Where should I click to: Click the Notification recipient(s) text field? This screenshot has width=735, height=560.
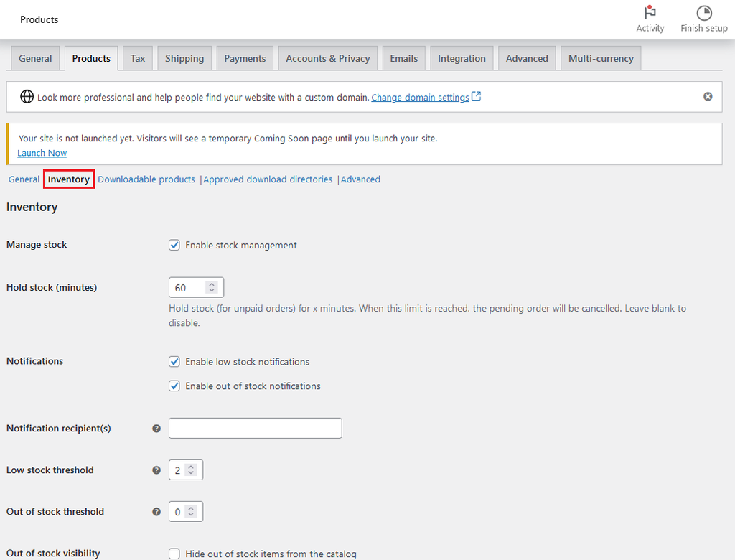(255, 429)
